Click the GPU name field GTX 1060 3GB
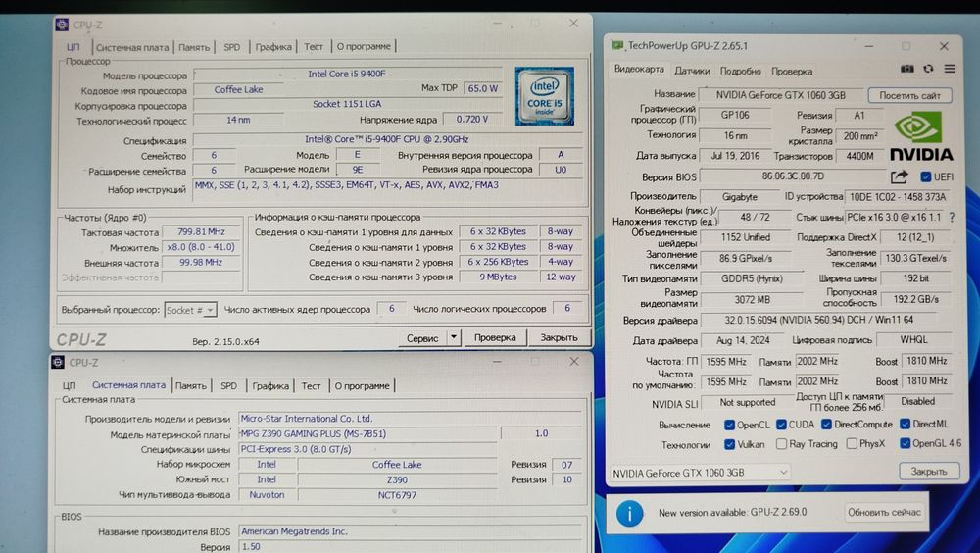 coord(781,95)
